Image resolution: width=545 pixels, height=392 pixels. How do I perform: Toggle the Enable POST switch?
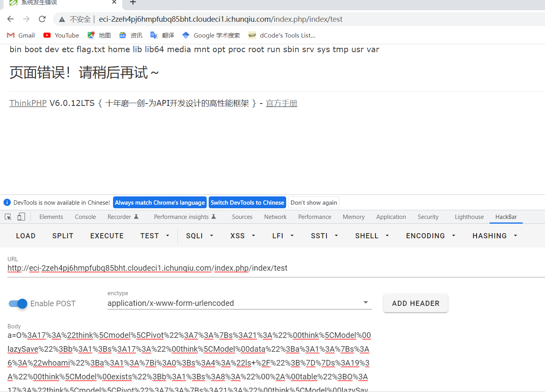click(x=18, y=303)
